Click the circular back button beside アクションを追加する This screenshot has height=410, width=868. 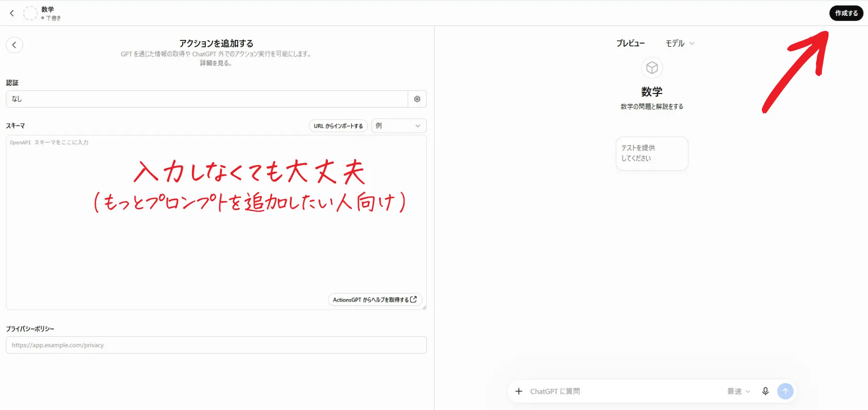[x=14, y=45]
